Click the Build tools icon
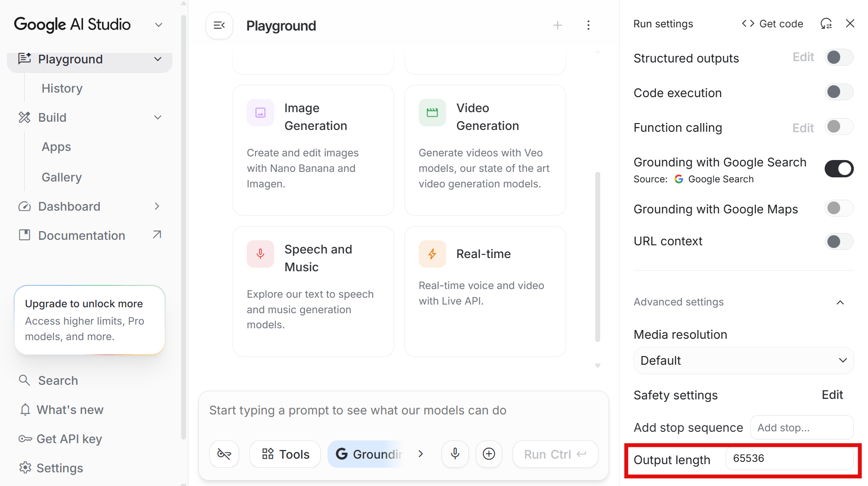868x486 pixels. pos(25,118)
